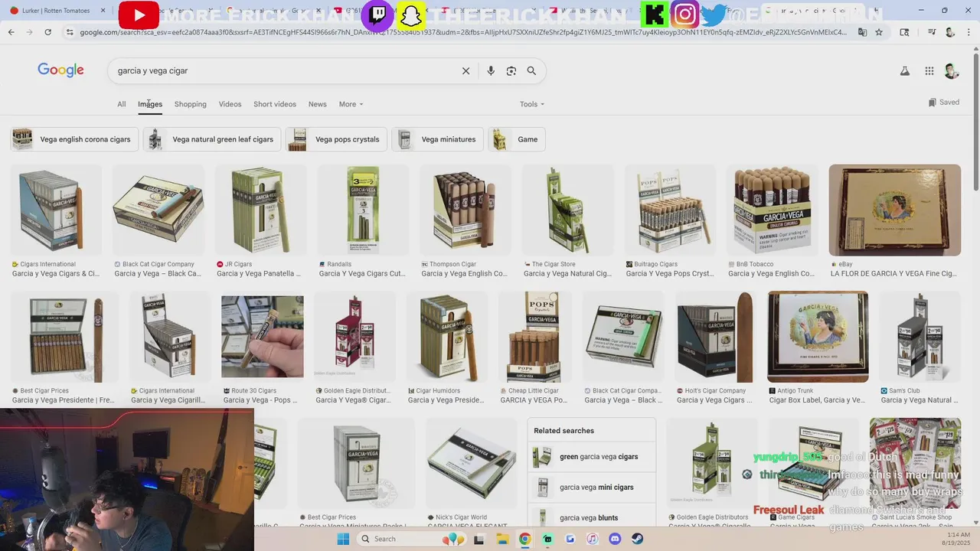
Task: Reload the page
Action: point(47,32)
